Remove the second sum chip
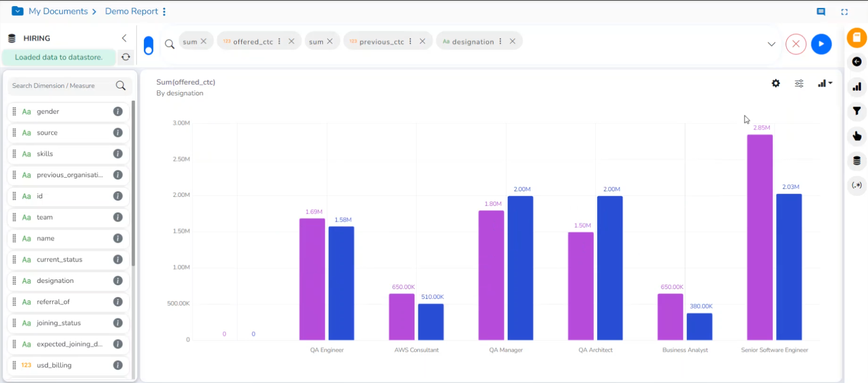Screen dimensions: 868x383 pos(330,41)
